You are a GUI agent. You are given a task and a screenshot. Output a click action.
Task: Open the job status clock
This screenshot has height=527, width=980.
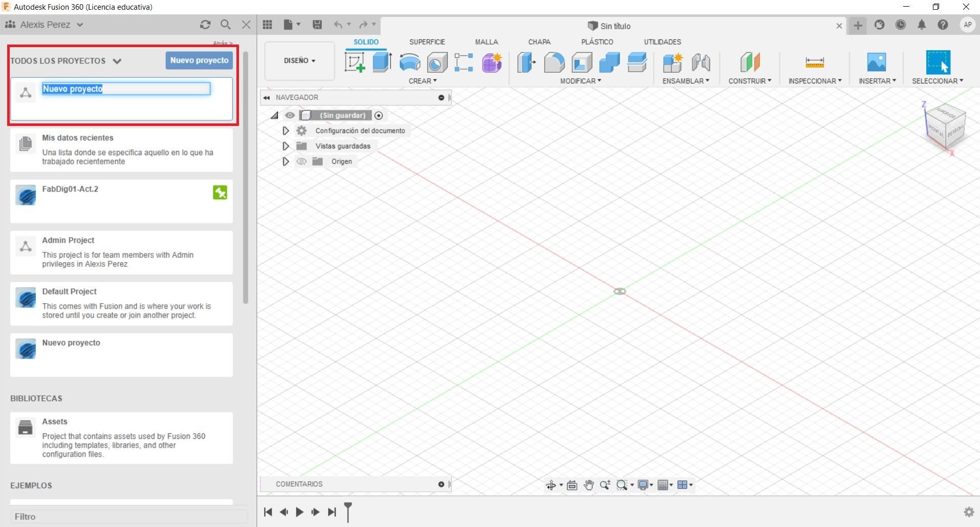tap(901, 25)
